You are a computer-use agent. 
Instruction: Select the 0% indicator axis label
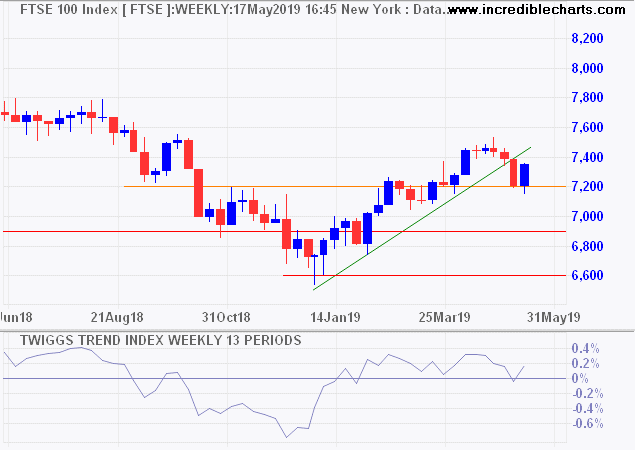pyautogui.click(x=580, y=379)
